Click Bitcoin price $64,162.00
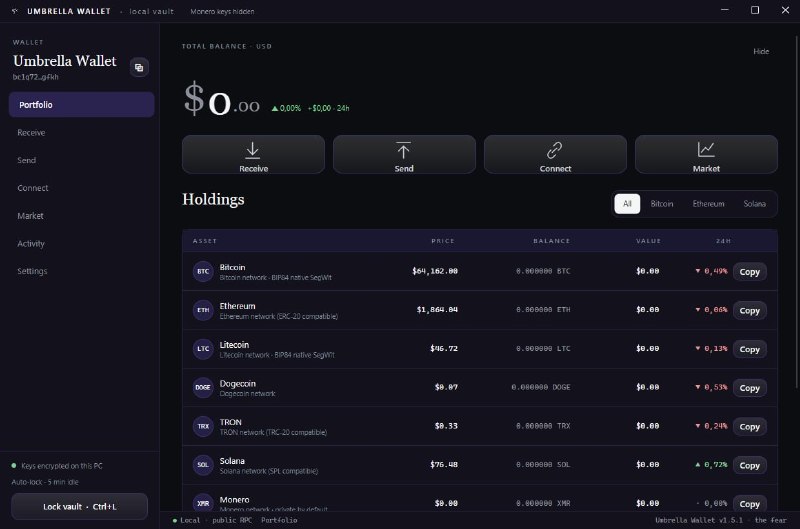The height and width of the screenshot is (529, 800). click(x=435, y=271)
